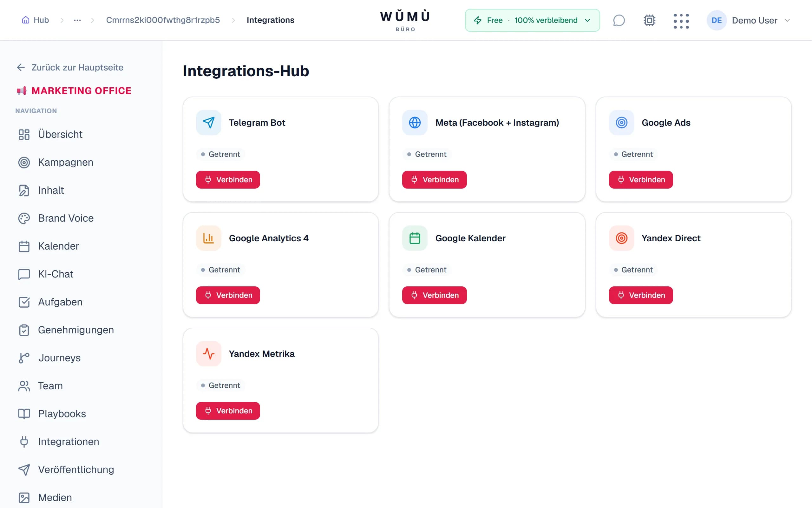Click the Getrennt status under Google Ads

point(633,154)
